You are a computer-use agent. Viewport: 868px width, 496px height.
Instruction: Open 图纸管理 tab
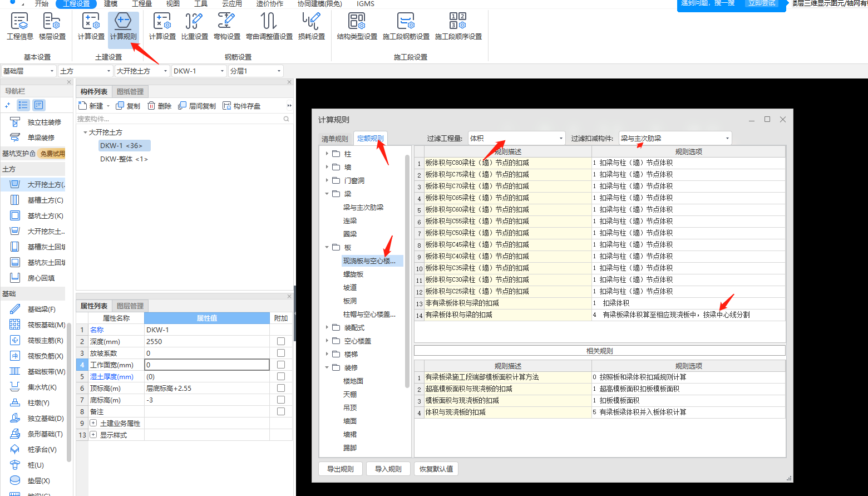130,91
